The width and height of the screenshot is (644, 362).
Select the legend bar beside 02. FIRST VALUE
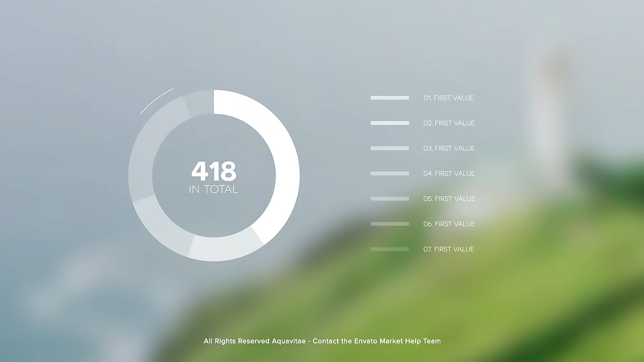coord(390,123)
